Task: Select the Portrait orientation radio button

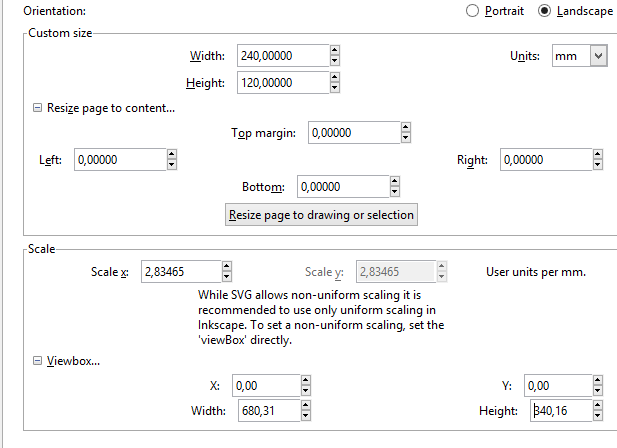Action: pyautogui.click(x=473, y=11)
